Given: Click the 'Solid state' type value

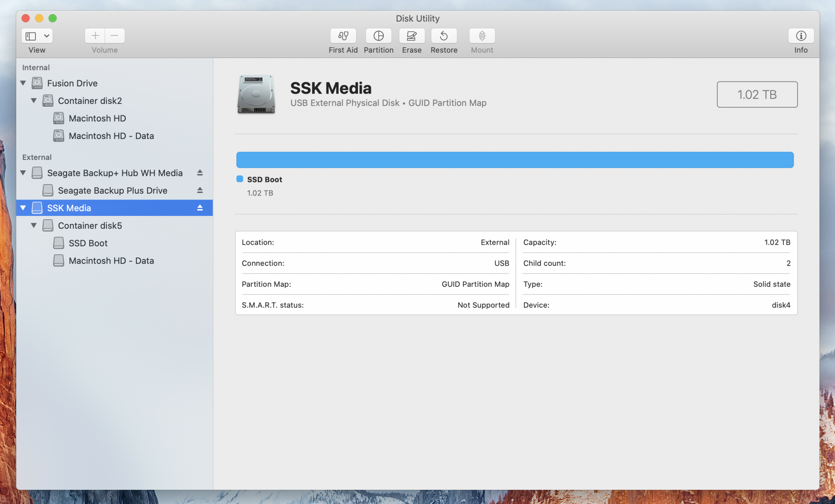Looking at the screenshot, I should [772, 284].
